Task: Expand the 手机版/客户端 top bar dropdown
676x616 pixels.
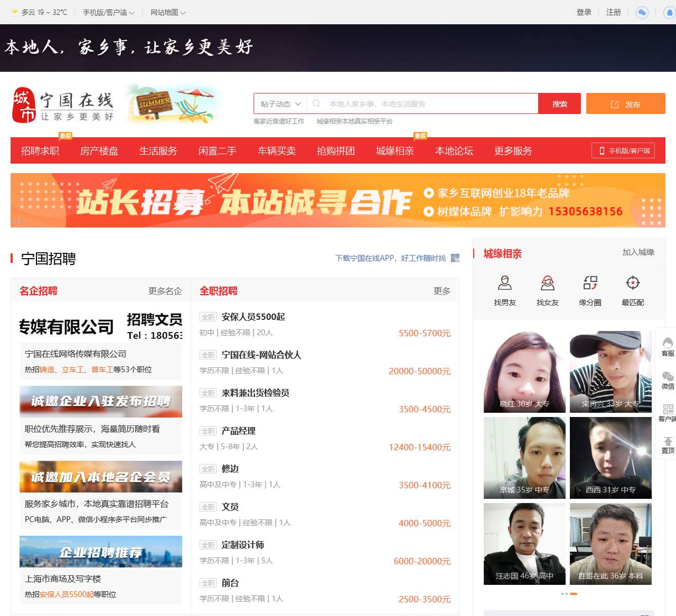Action: click(x=108, y=13)
